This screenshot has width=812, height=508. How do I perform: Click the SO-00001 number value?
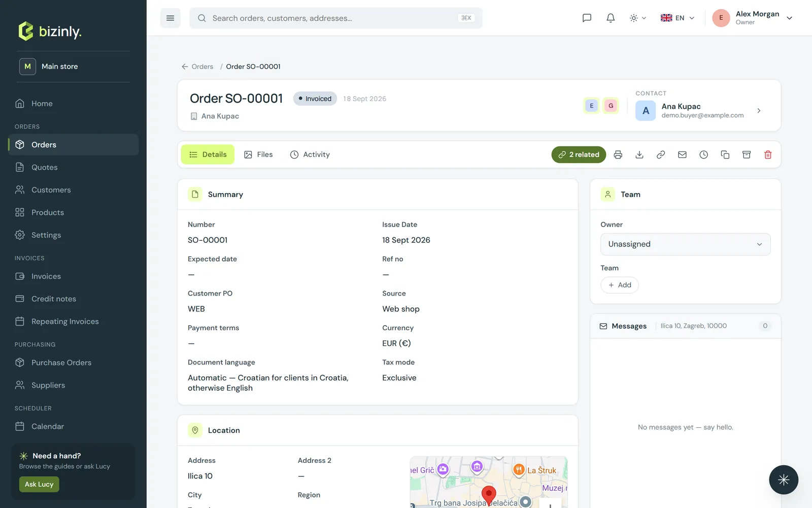click(x=208, y=240)
